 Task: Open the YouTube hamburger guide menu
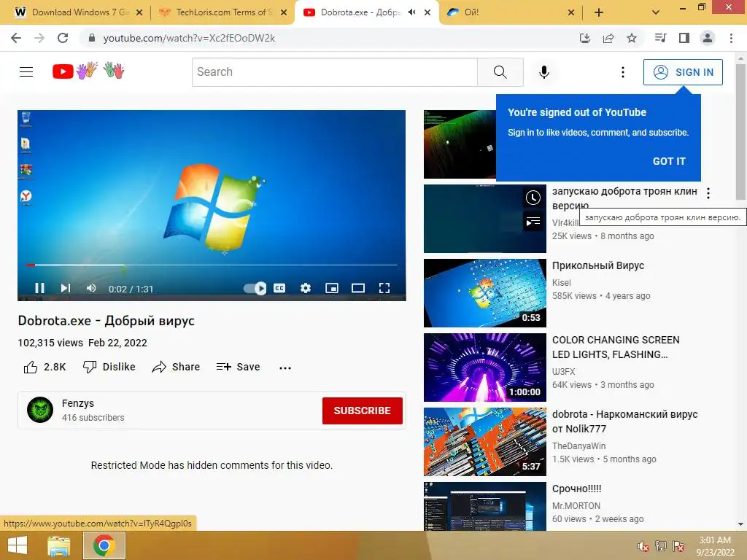pyautogui.click(x=26, y=72)
